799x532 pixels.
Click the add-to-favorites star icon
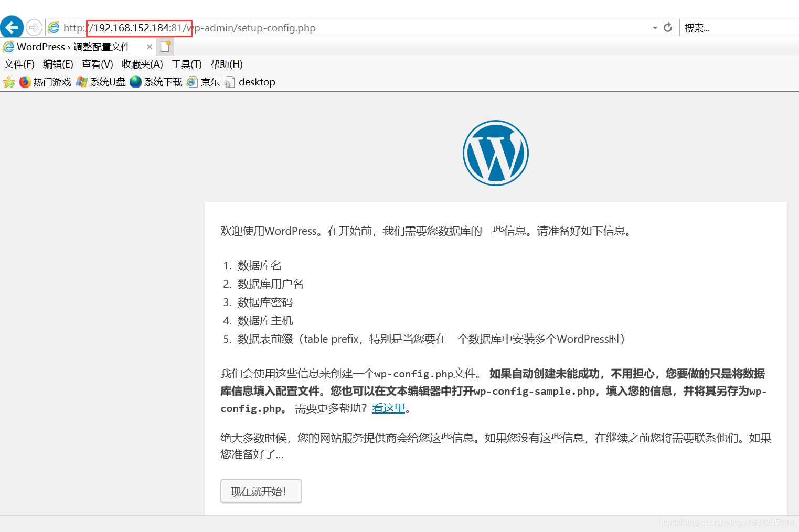pos(9,82)
